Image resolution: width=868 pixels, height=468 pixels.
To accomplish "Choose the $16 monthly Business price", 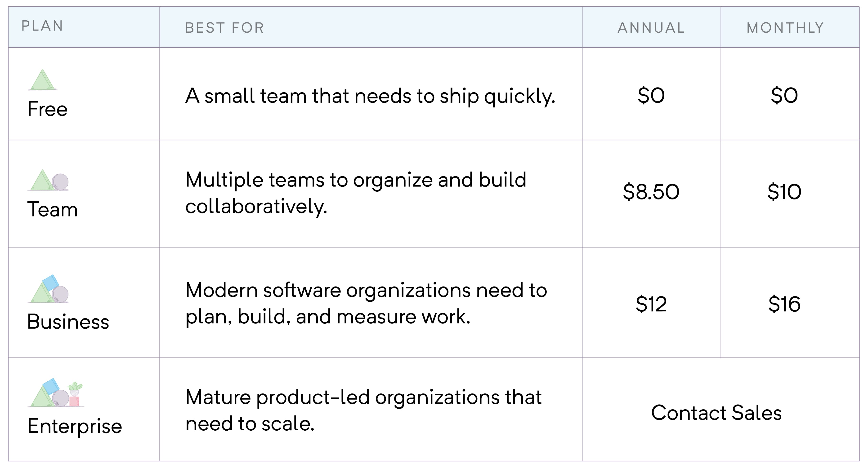I will (784, 304).
